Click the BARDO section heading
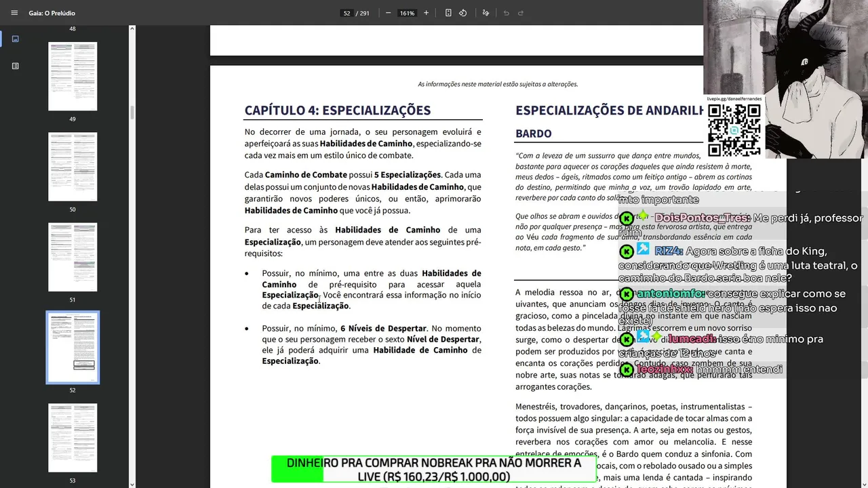 [x=534, y=134]
